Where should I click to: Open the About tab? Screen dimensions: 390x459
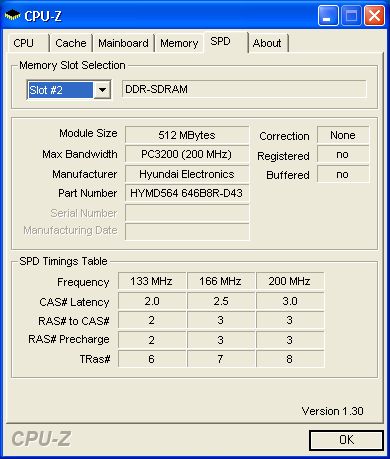pyautogui.click(x=268, y=43)
